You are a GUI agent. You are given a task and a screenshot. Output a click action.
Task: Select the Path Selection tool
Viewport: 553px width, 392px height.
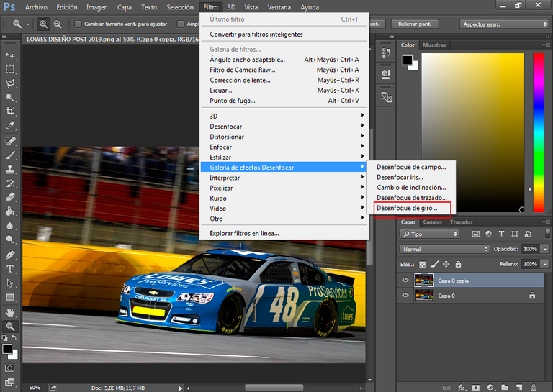point(10,283)
